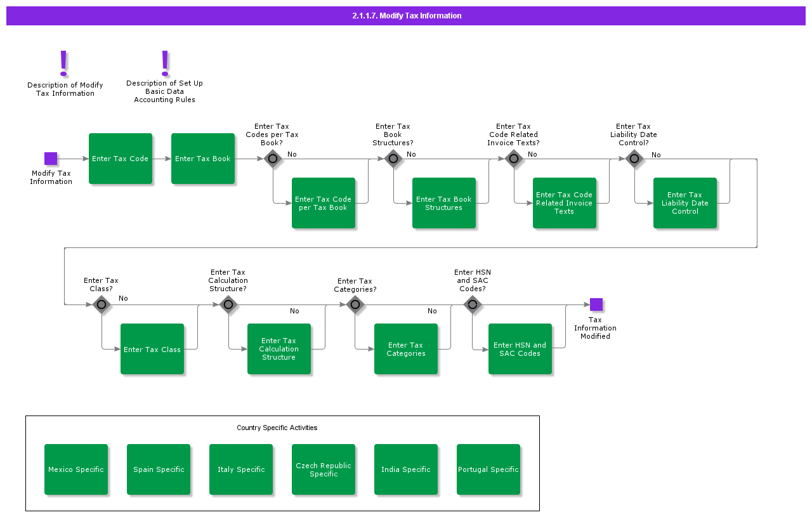The image size is (812, 517).
Task: Select the Enter Tax Liability Date Control decision diamond
Action: 634,159
